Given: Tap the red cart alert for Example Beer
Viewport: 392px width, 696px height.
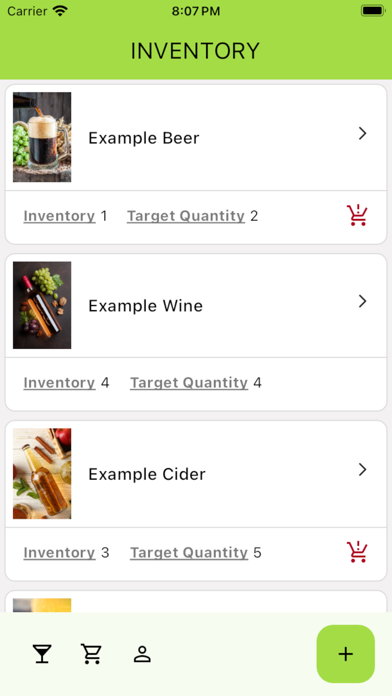Looking at the screenshot, I should point(357,215).
